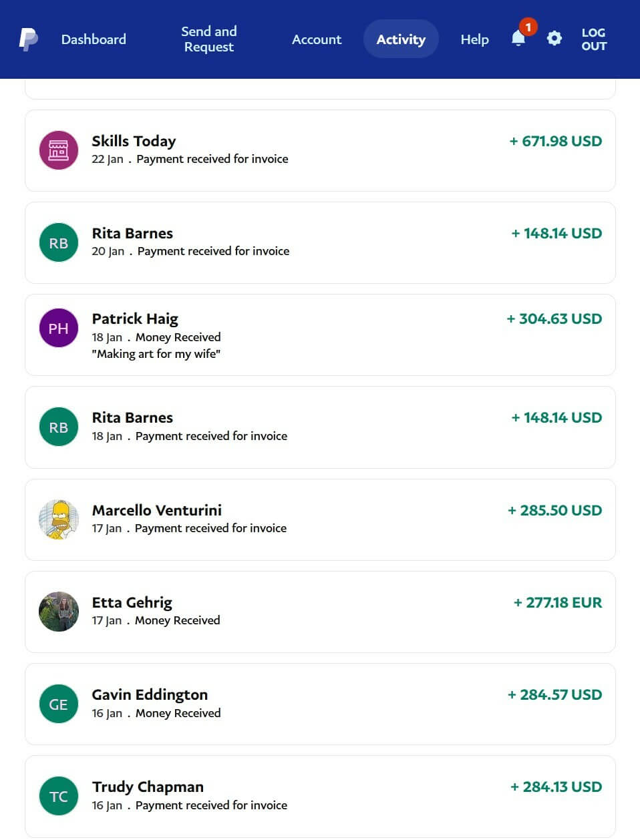Image resolution: width=640 pixels, height=840 pixels.
Task: Open the Send and Request menu
Action: pyautogui.click(x=208, y=39)
